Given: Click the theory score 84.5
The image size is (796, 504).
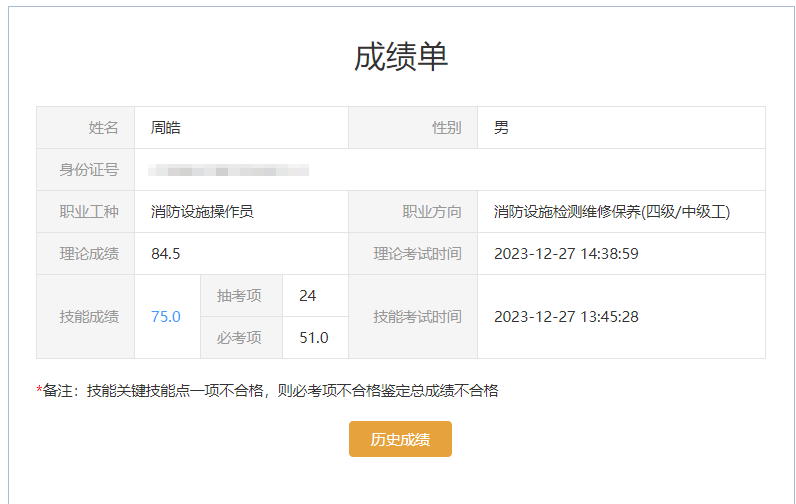Looking at the screenshot, I should [x=166, y=254].
